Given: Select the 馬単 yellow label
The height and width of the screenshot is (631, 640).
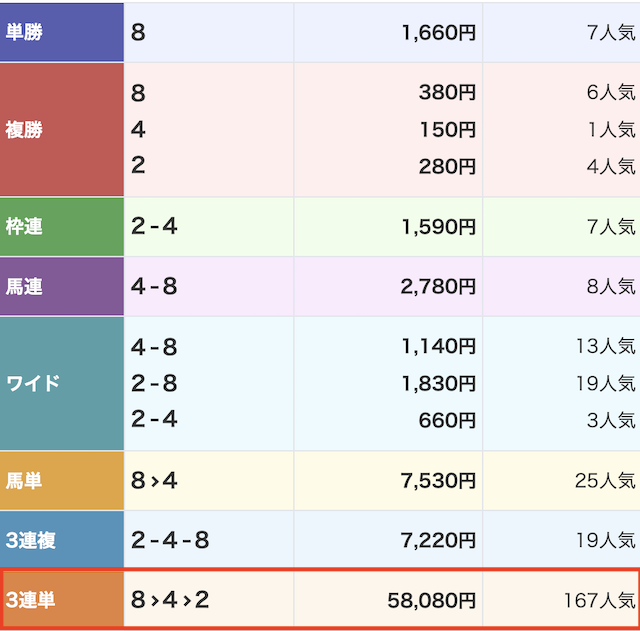Looking at the screenshot, I should click(62, 480).
